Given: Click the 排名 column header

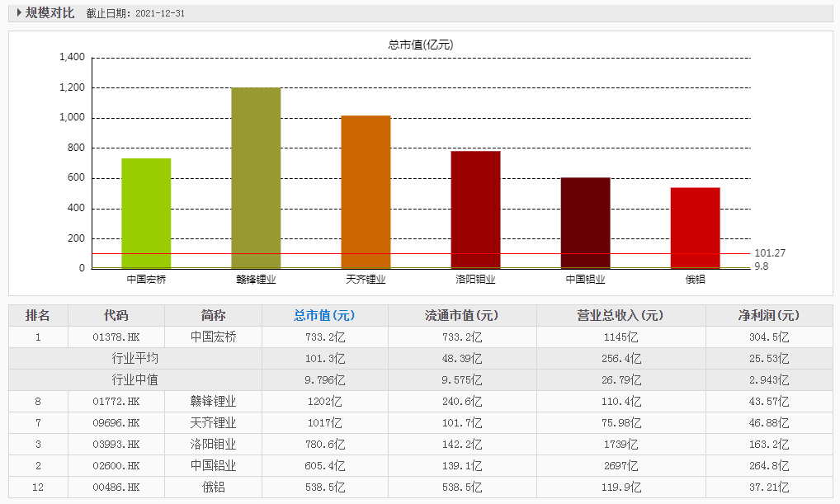Looking at the screenshot, I should 37,315.
